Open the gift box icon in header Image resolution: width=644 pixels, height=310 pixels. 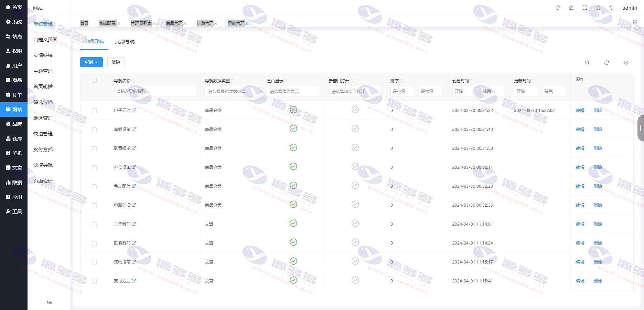571,8
